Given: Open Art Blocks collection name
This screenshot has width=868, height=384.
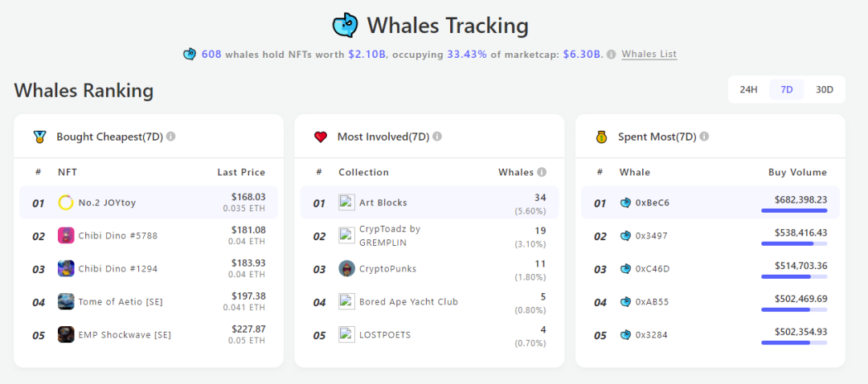Looking at the screenshot, I should coord(383,202).
